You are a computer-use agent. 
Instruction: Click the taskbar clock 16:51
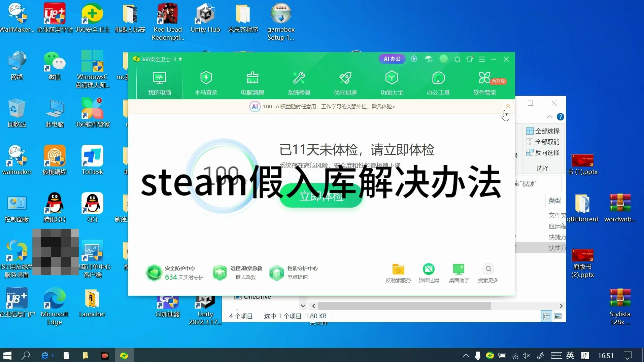pyautogui.click(x=606, y=355)
